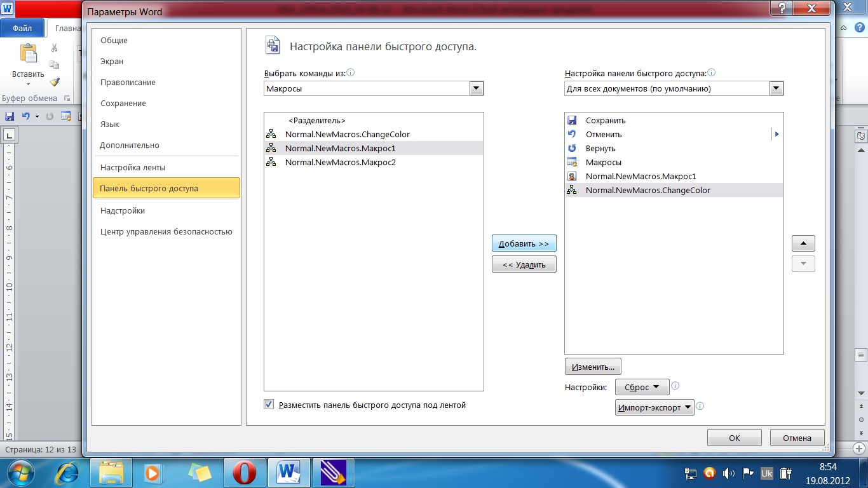Open the Сохранение options category
The image size is (868, 488).
tap(166, 104)
